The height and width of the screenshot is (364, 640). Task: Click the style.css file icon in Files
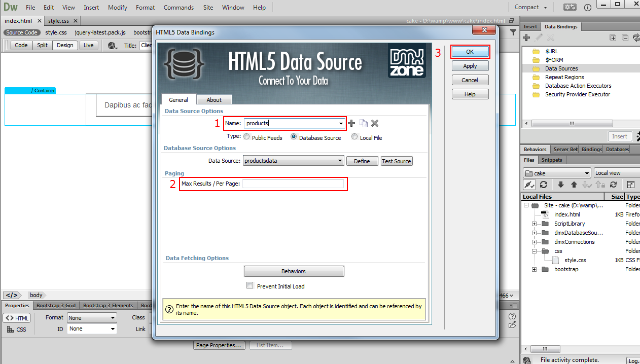555,260
